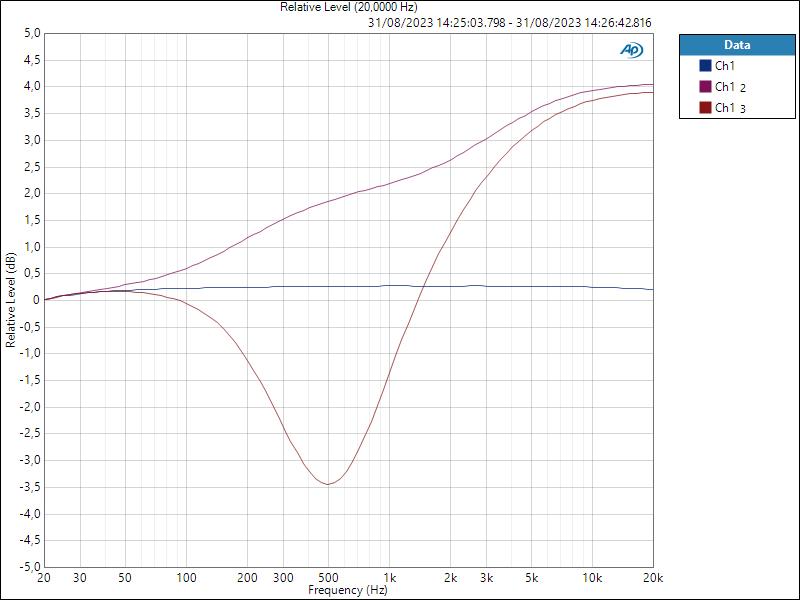
Task: Click the 1k frequency axis tick label
Action: [389, 578]
